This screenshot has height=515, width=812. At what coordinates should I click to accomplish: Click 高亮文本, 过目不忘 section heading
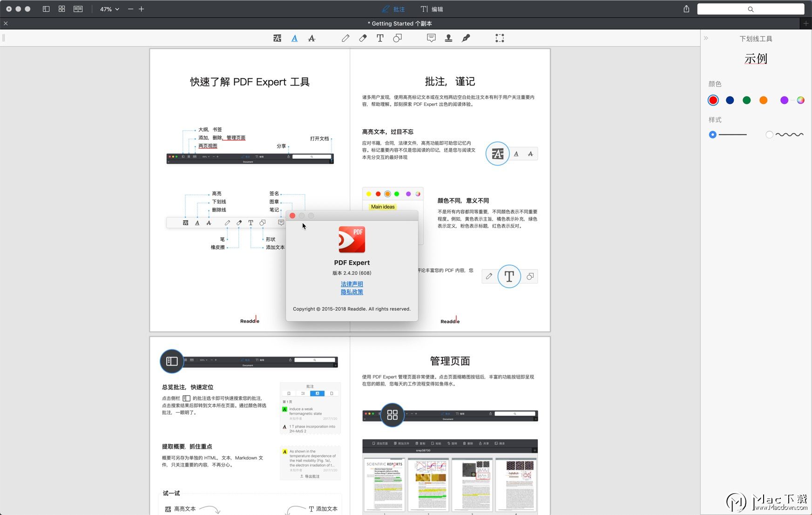click(388, 132)
